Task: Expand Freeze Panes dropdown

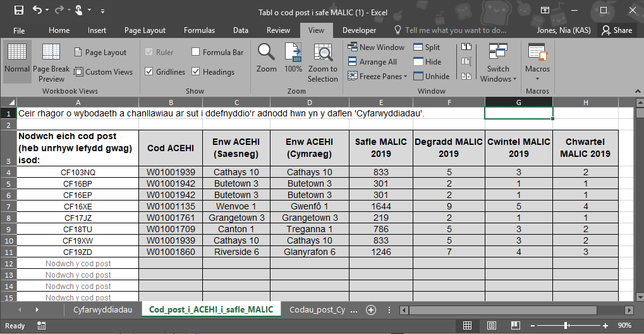Action: tap(376, 77)
